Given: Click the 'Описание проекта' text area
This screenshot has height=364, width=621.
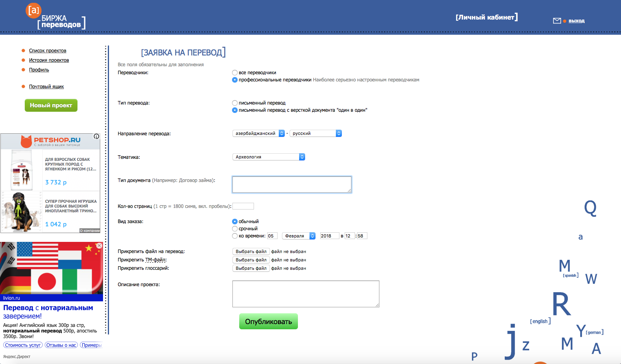Looking at the screenshot, I should 306,294.
